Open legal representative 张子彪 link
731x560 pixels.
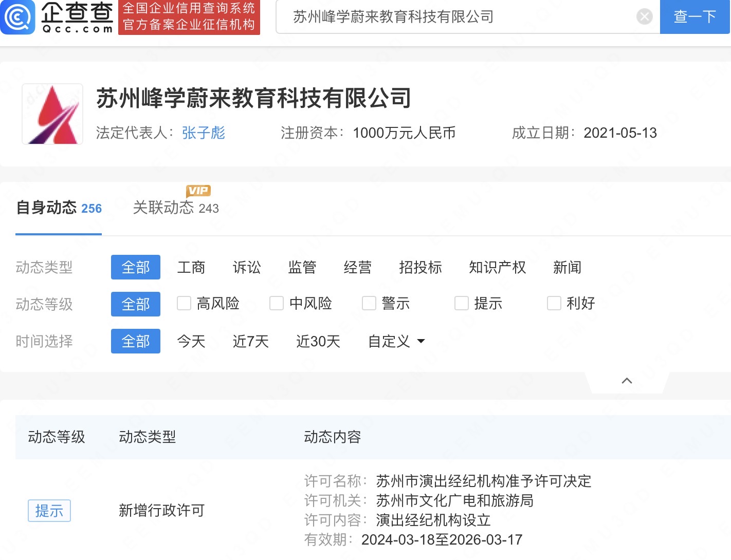pos(203,133)
